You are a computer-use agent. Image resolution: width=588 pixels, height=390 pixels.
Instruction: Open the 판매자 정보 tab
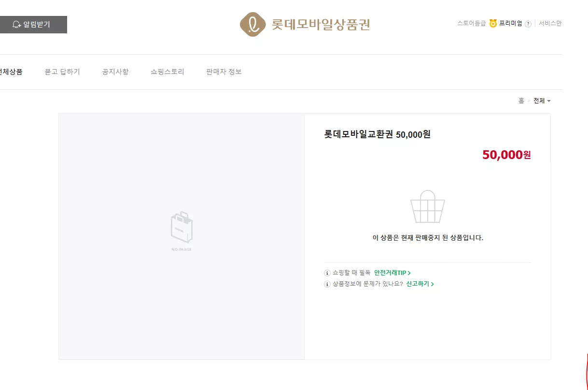(224, 72)
